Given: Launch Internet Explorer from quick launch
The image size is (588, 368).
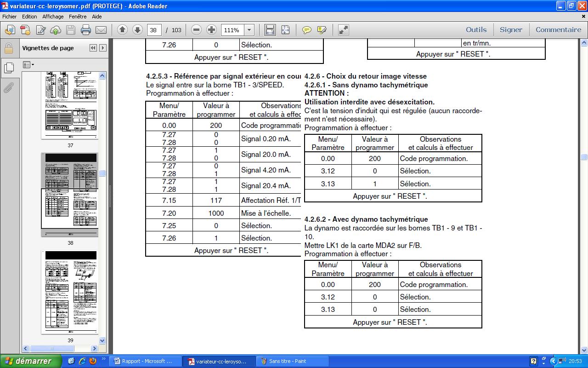Looking at the screenshot, I should 82,361.
